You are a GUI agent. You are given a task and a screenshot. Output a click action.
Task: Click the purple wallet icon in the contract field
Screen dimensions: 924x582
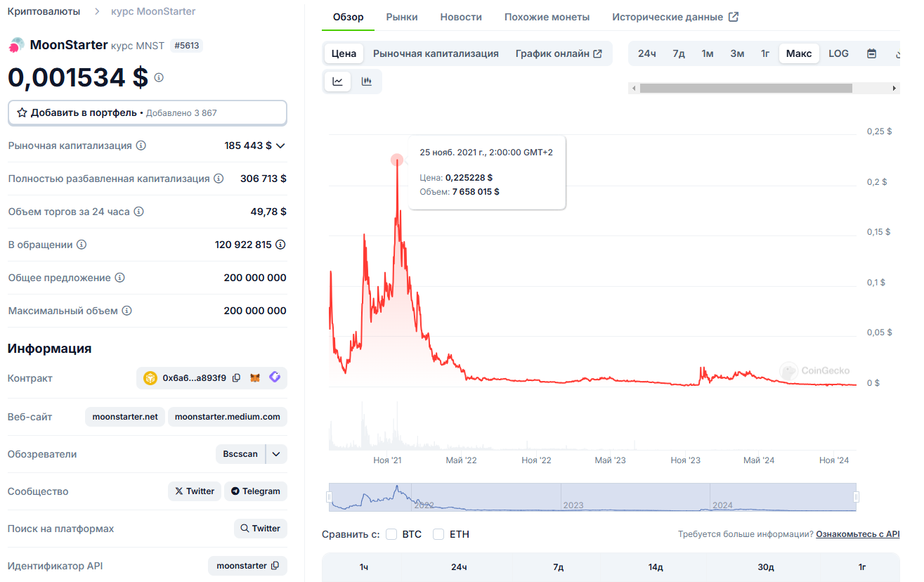pos(275,377)
